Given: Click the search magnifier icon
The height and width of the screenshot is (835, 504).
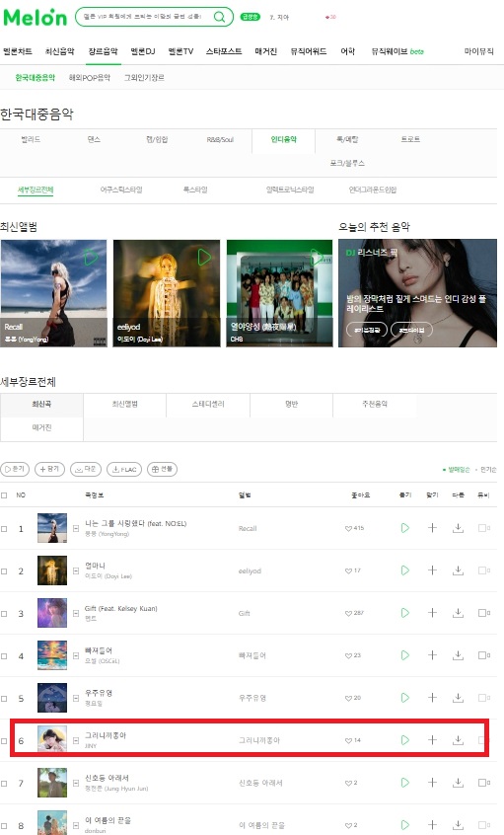Looking at the screenshot, I should 219,17.
